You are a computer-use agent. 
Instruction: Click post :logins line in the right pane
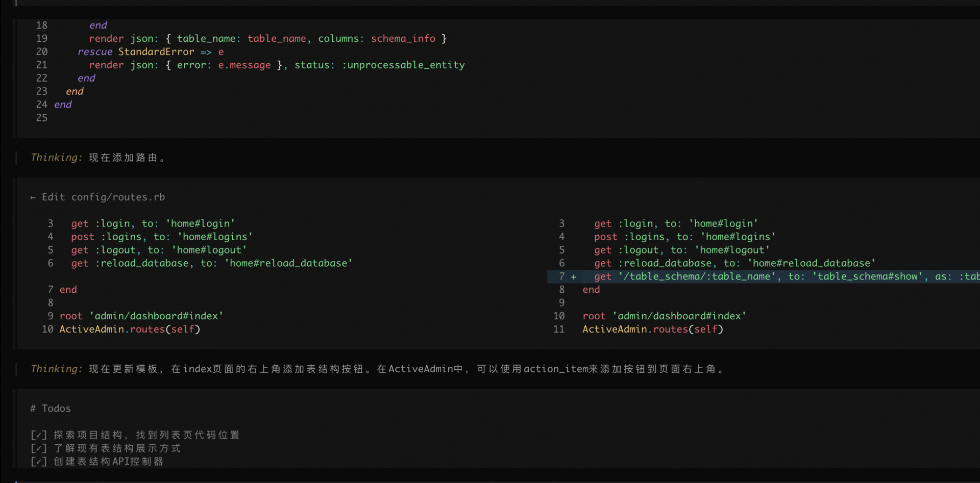click(684, 237)
